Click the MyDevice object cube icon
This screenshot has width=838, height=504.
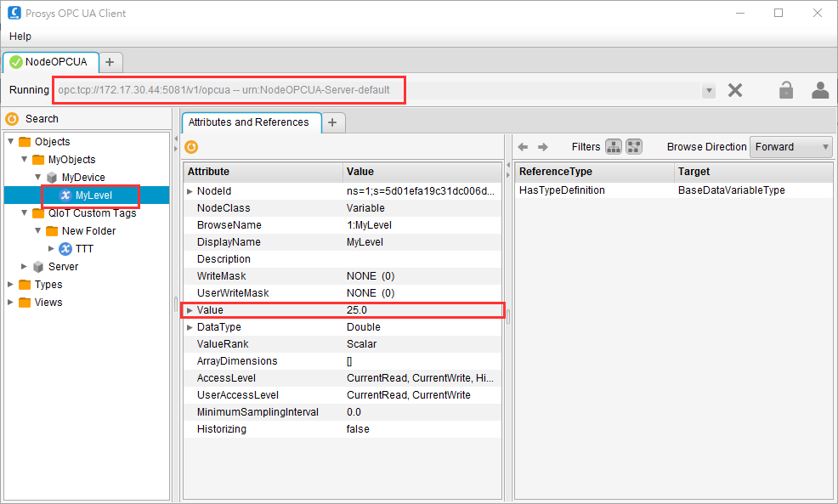[x=52, y=178]
